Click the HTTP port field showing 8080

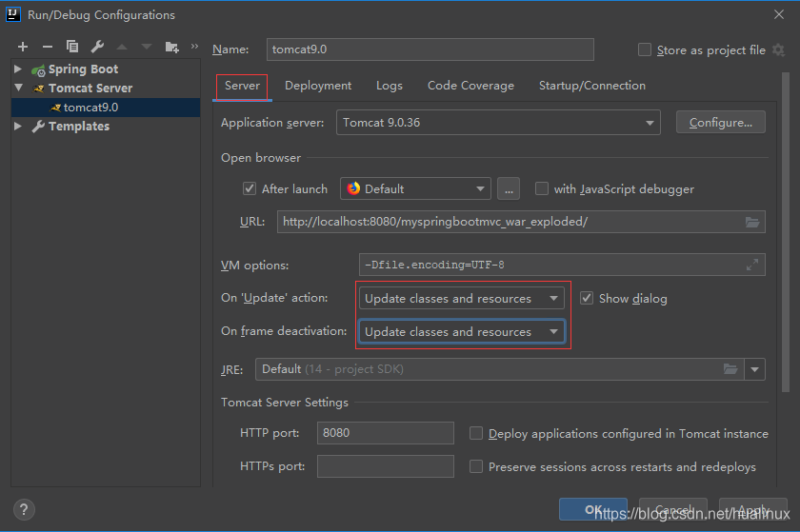(385, 433)
